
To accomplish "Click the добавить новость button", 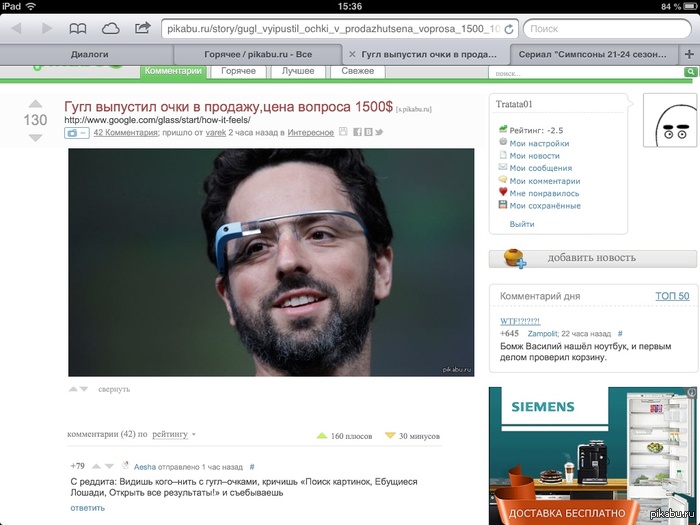I will pos(592,258).
